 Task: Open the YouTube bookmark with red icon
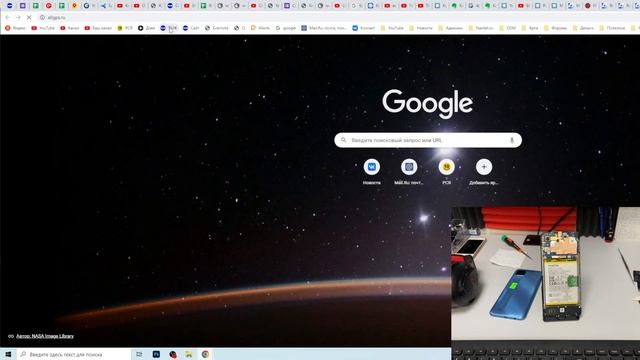[x=43, y=28]
